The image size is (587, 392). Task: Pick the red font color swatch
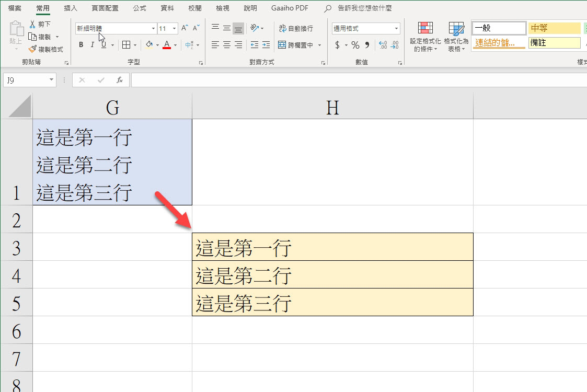tap(167, 48)
